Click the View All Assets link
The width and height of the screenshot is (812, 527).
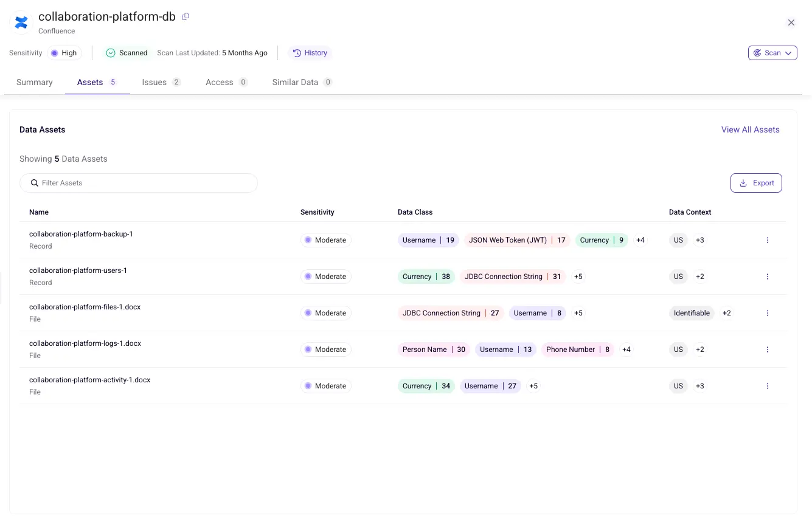750,129
